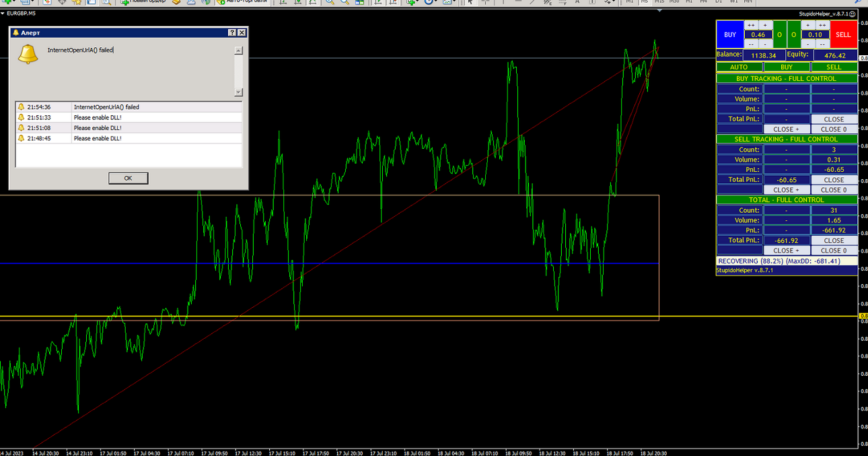
Task: Click bell icon of the 21:54:36 alert row
Action: tap(21, 107)
